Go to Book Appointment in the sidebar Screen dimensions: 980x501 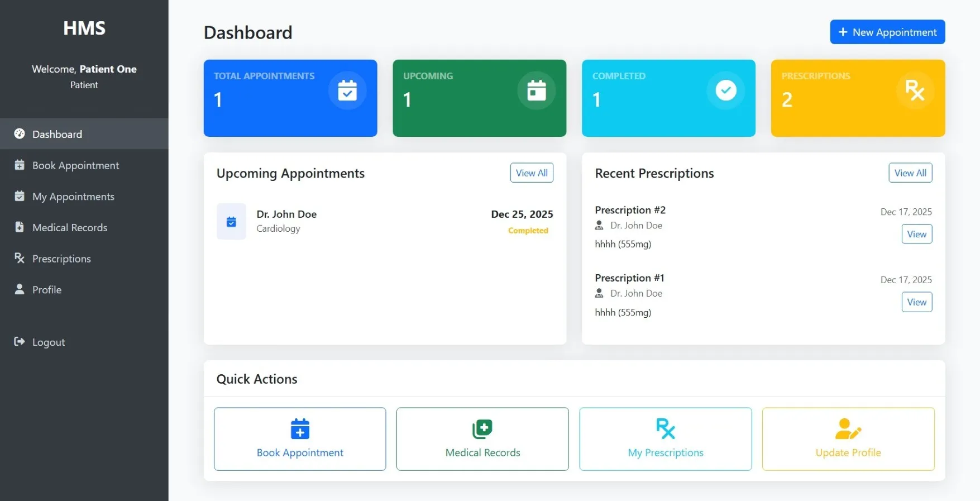point(84,165)
